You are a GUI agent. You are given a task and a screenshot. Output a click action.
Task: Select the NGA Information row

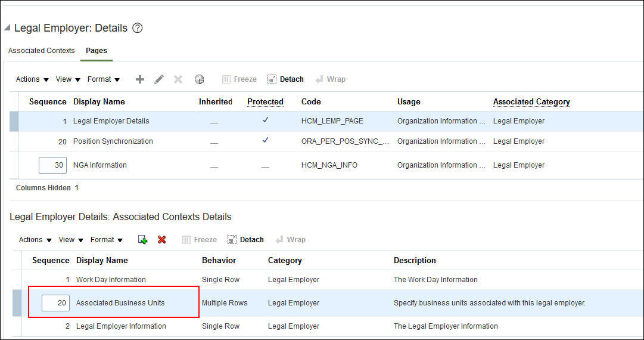coord(326,165)
